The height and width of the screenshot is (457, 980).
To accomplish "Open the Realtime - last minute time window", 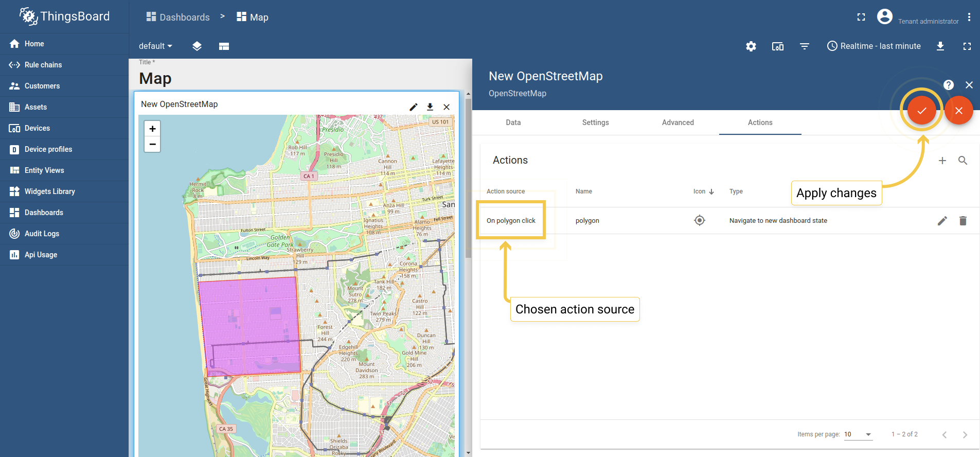I will (874, 46).
